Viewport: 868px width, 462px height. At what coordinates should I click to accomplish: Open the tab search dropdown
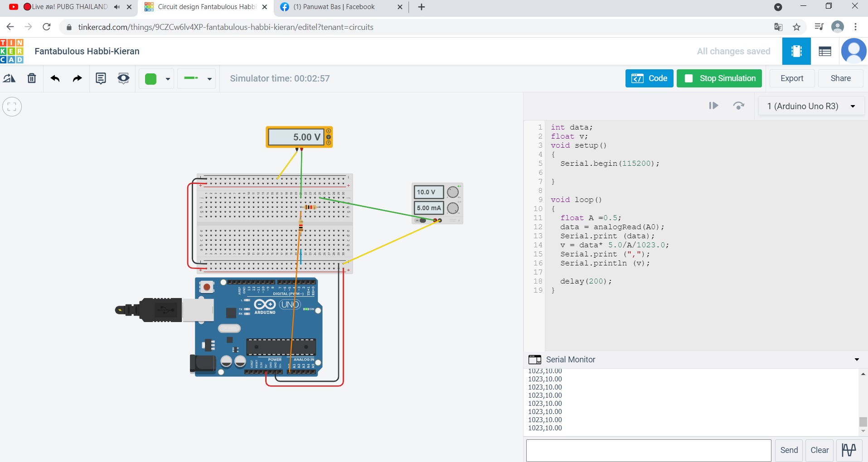point(778,7)
